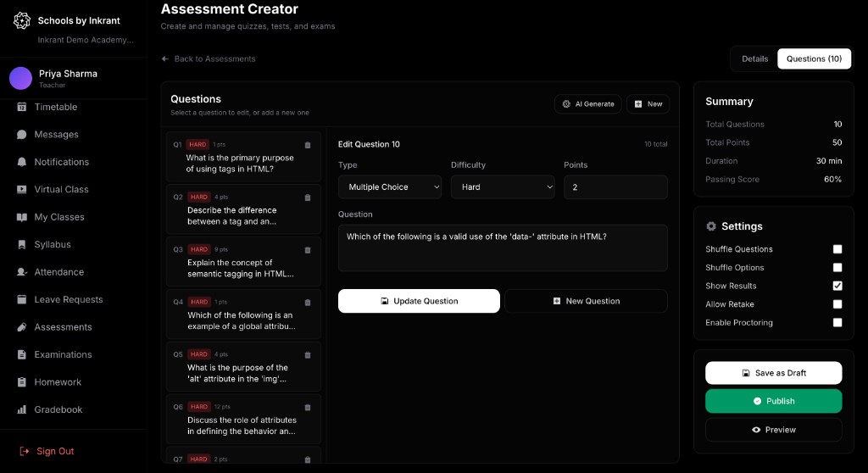Preview the assessment
The height and width of the screenshot is (473, 868).
[x=773, y=430]
